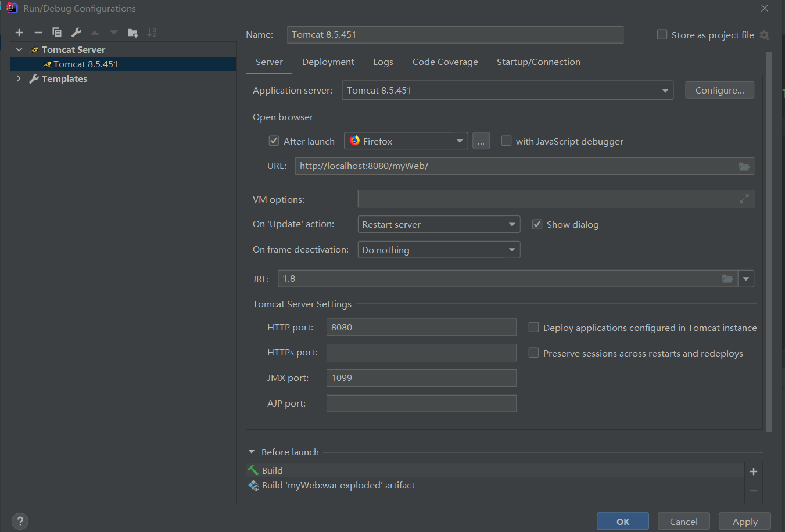The height and width of the screenshot is (532, 785).
Task: Click the settings panel vertical scrollbar
Action: point(769,242)
